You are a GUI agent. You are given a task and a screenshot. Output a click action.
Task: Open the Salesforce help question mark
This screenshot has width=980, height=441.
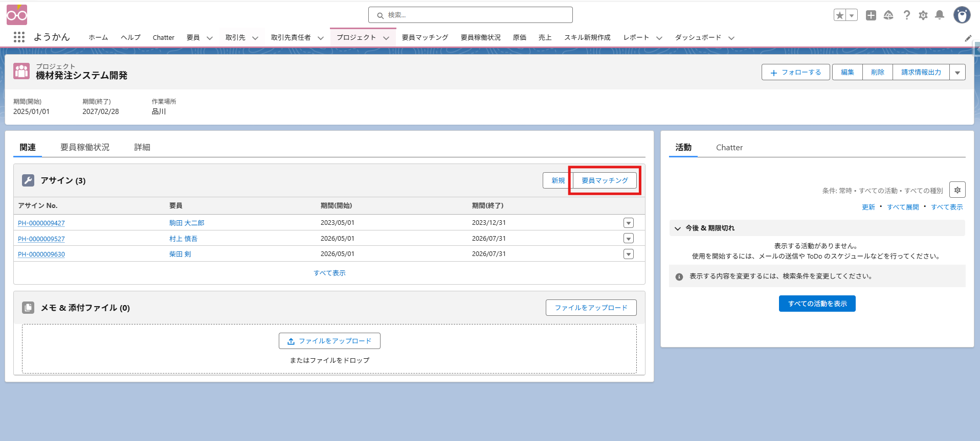pyautogui.click(x=906, y=15)
